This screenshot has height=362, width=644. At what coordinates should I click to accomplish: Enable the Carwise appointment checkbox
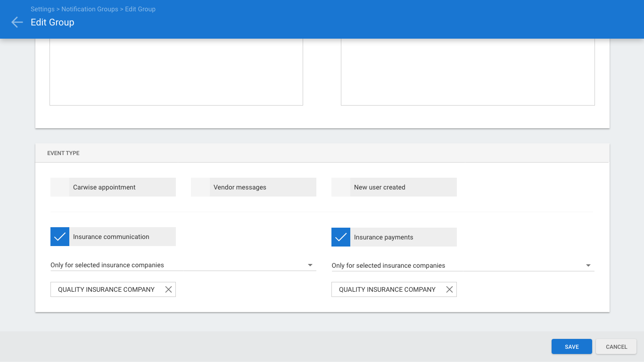(60, 187)
